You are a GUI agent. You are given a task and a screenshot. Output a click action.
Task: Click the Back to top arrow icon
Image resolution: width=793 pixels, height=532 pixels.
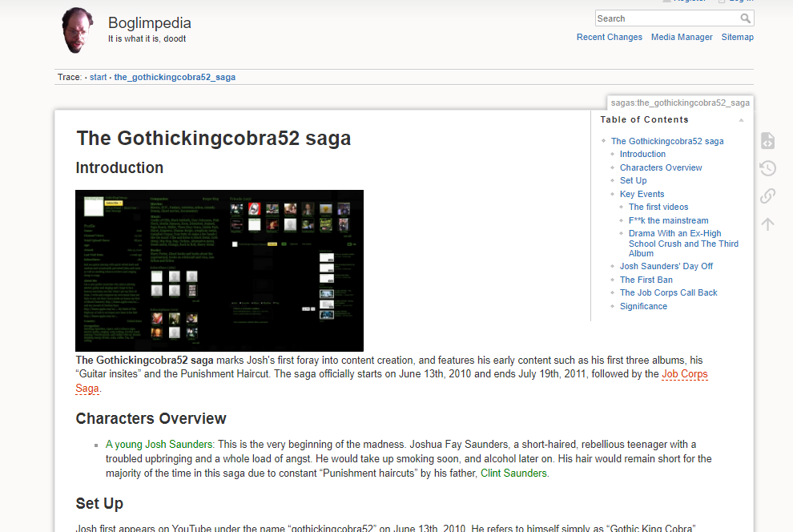[x=767, y=224]
